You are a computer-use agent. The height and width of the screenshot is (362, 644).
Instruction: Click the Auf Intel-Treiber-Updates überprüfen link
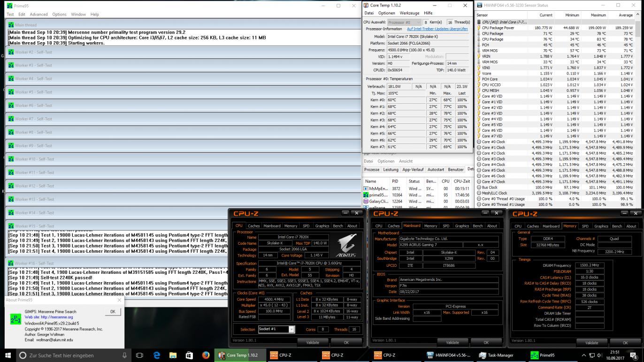click(x=437, y=29)
